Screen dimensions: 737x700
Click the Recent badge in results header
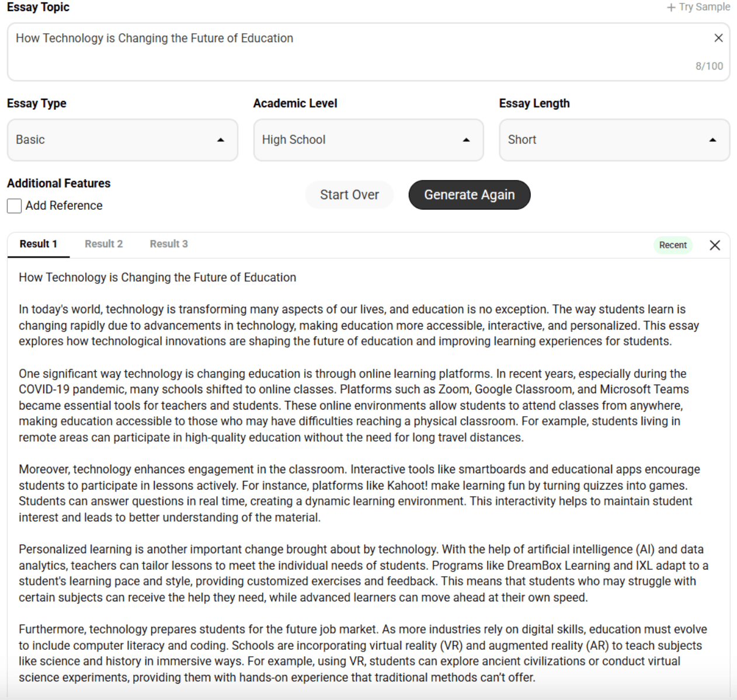[x=673, y=245]
